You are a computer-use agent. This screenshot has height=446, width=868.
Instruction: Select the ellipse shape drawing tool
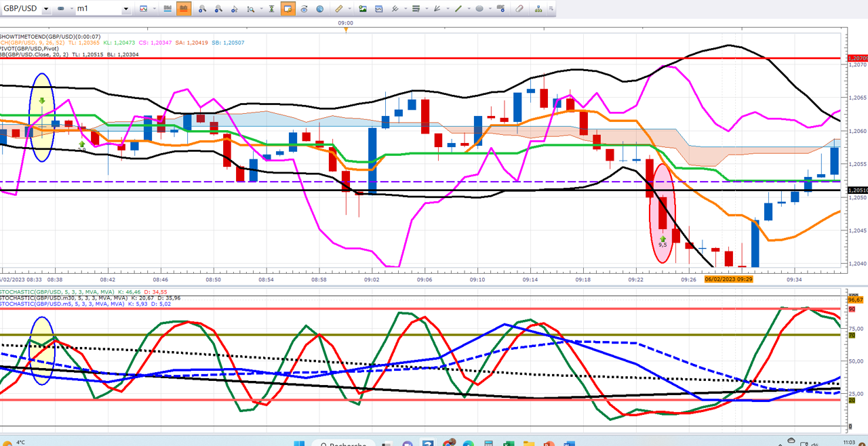[479, 9]
